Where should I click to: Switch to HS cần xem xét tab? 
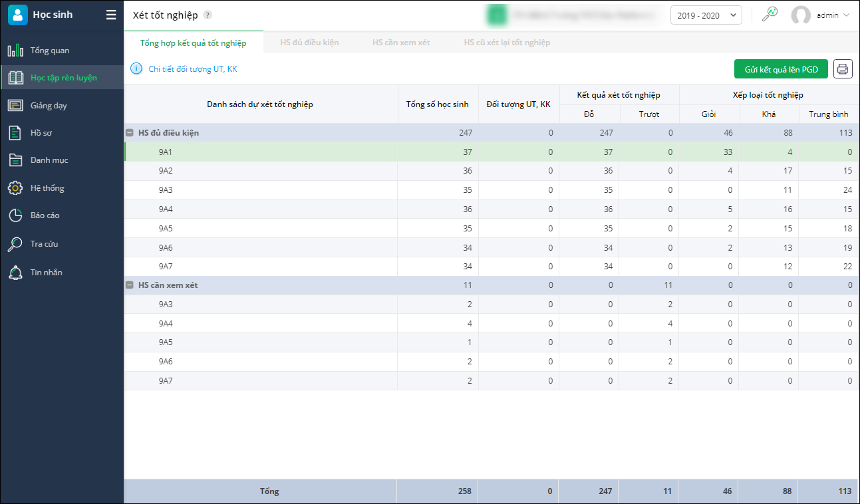[401, 43]
